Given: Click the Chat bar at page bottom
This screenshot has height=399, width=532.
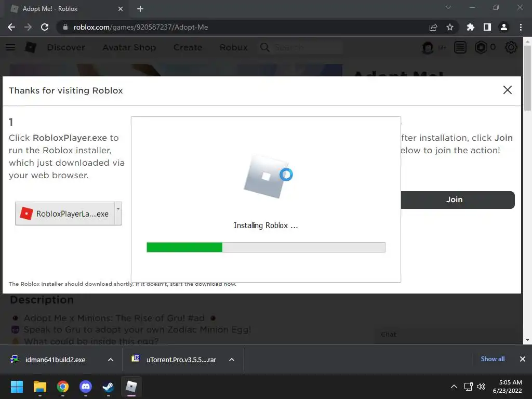Looking at the screenshot, I should 447,334.
